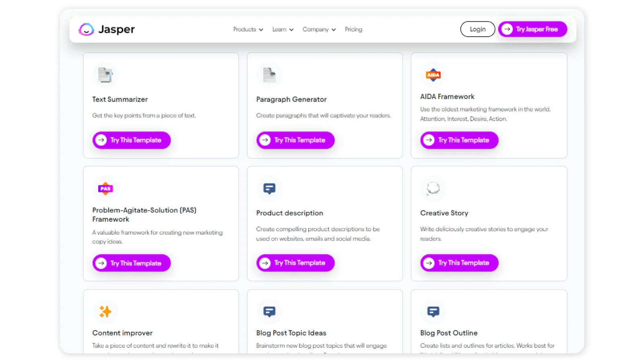Click the Content improver heading
The height and width of the screenshot is (362, 644).
coord(122,333)
